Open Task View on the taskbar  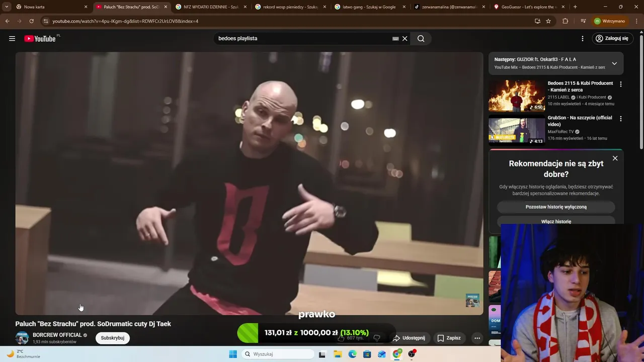pos(322,354)
